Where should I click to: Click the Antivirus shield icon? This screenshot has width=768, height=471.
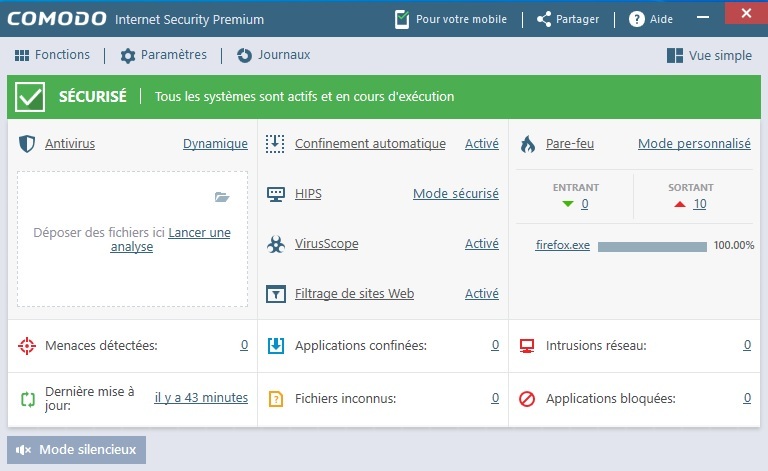coord(27,144)
